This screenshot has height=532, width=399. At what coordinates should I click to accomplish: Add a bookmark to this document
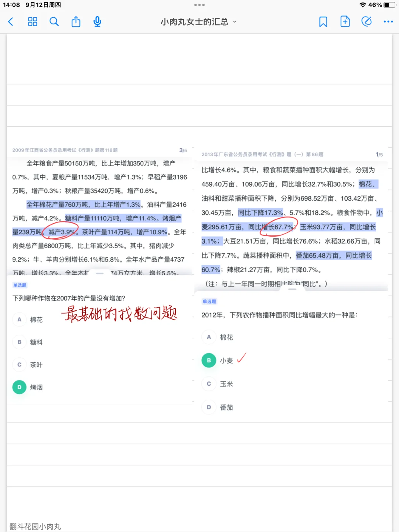point(323,22)
